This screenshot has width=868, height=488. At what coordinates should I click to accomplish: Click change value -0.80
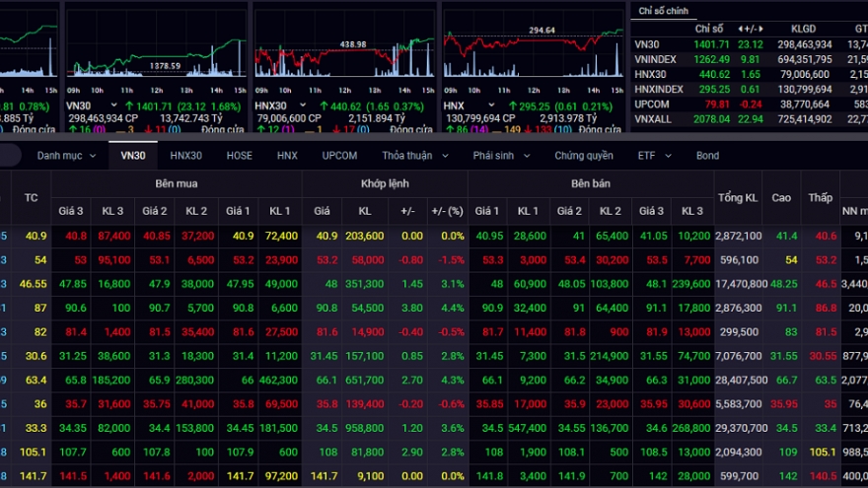[410, 260]
